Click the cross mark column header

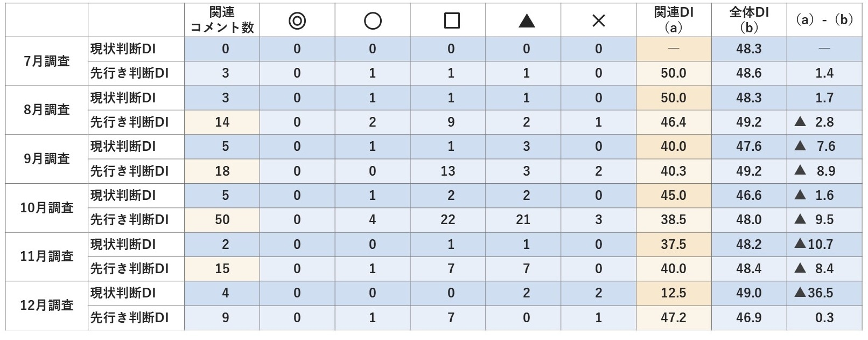pos(598,21)
